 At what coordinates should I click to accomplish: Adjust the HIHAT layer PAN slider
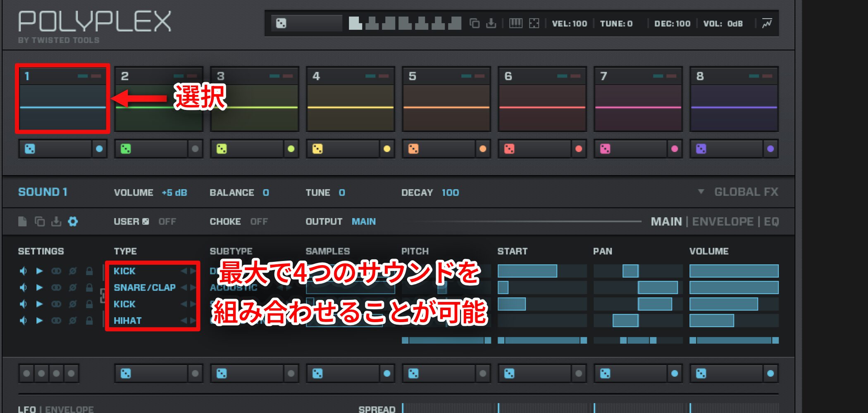pos(638,320)
